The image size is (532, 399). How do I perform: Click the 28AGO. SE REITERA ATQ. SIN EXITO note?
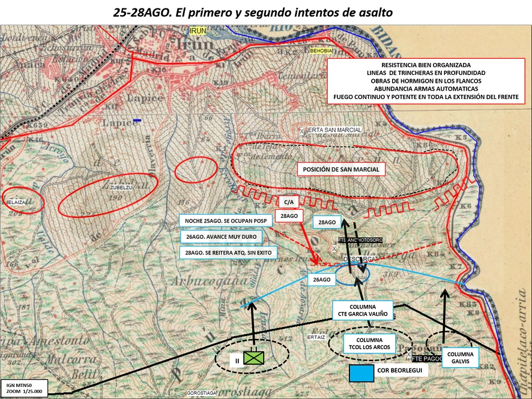[228, 253]
